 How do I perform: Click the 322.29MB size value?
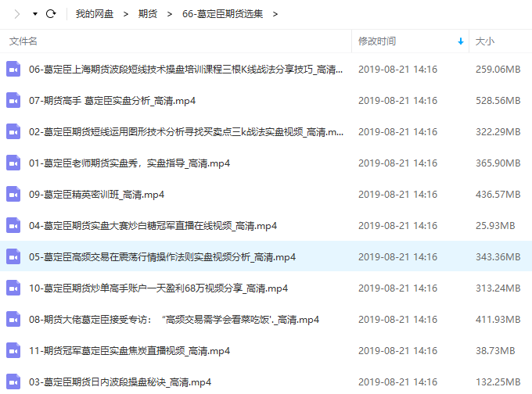pos(498,131)
